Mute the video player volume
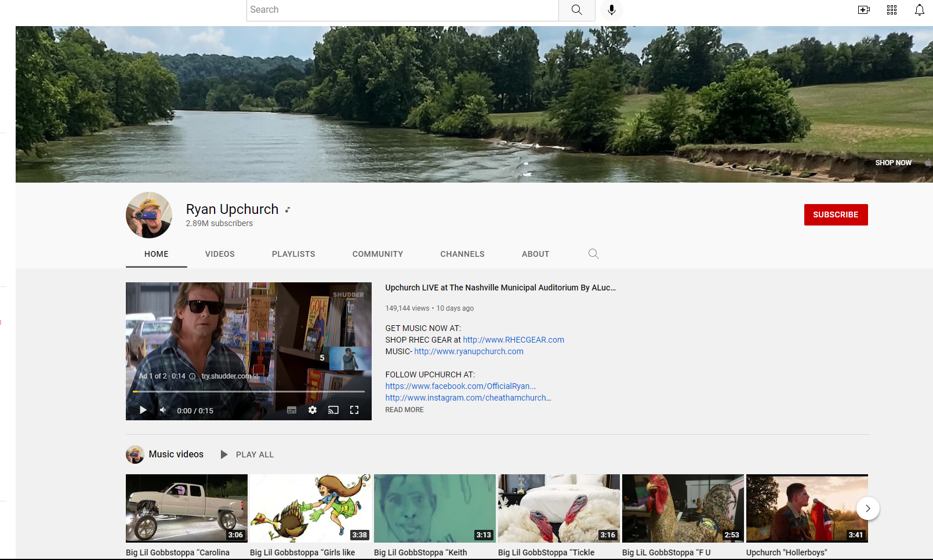Viewport: 933px width, 560px height. point(164,410)
